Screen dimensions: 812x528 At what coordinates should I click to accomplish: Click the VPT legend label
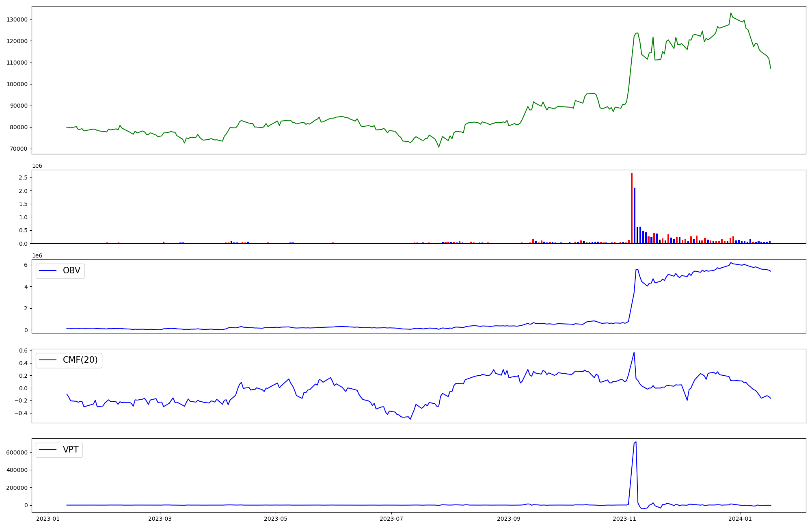[x=71, y=450]
